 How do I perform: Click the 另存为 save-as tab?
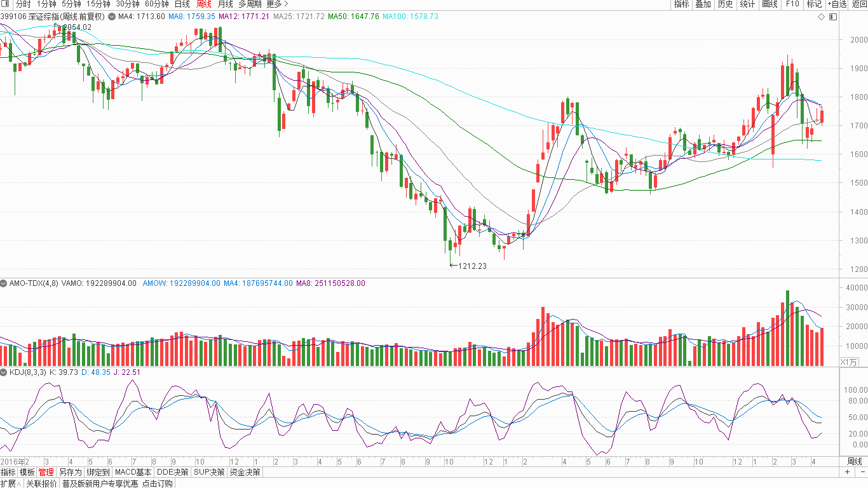(70, 472)
